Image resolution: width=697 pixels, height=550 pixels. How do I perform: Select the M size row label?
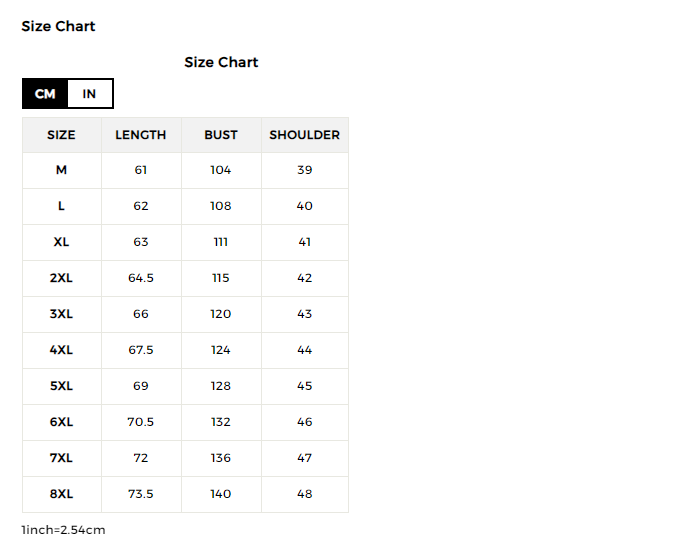[x=61, y=170]
